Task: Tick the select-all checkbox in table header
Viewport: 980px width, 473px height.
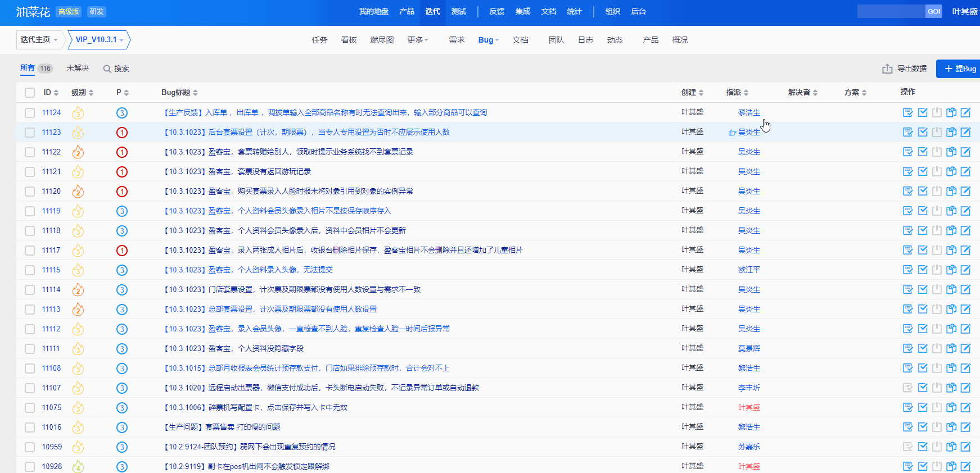Action: click(x=30, y=93)
